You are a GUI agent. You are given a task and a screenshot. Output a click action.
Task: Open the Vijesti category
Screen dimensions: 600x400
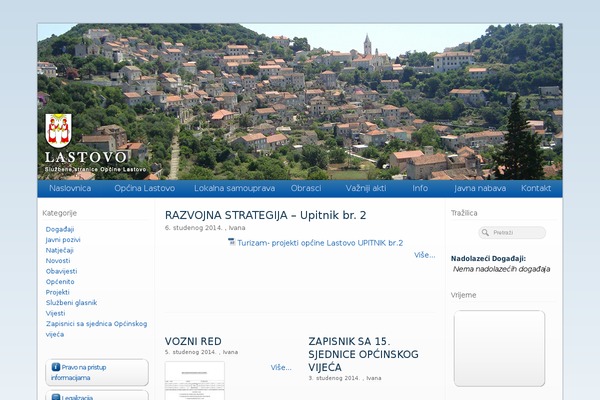tap(55, 313)
